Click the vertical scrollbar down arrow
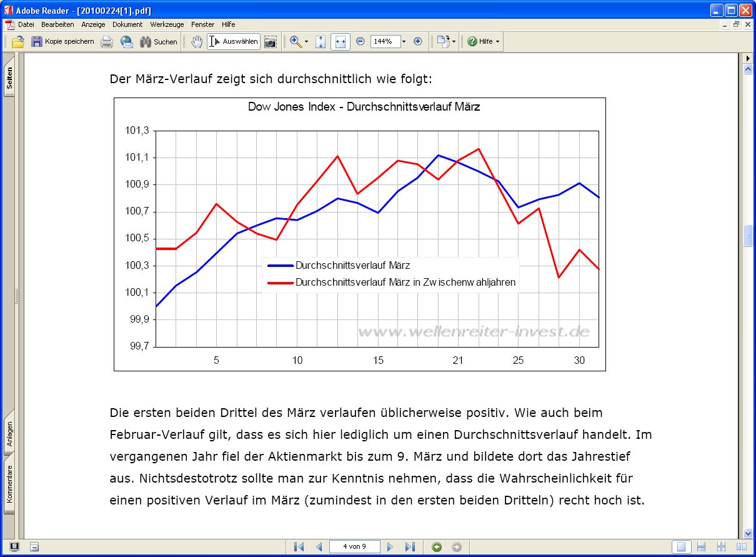 (x=748, y=533)
